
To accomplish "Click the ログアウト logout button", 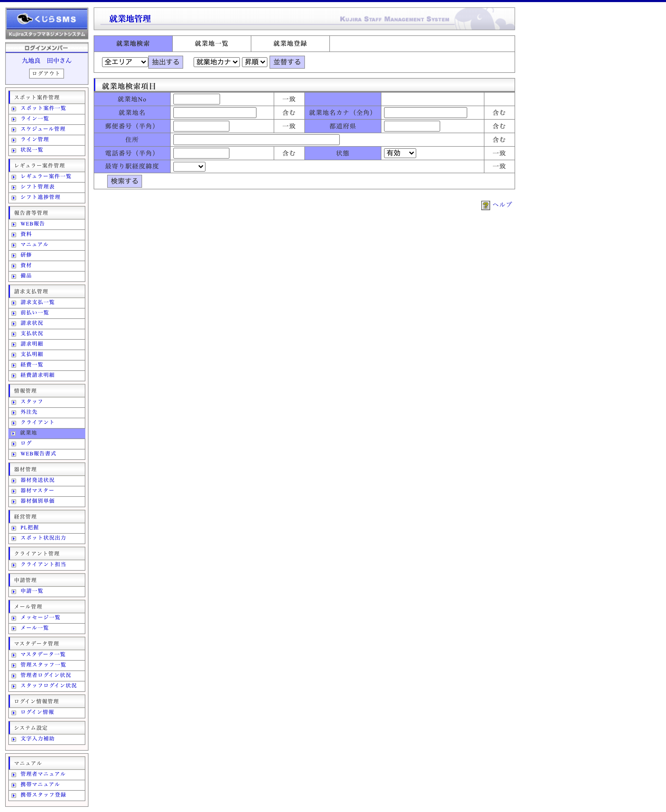I will [46, 73].
